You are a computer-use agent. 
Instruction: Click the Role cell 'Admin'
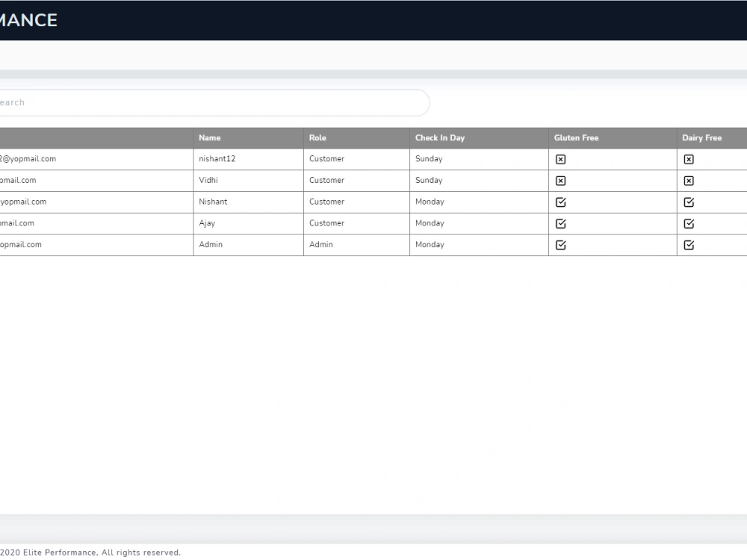(356, 245)
